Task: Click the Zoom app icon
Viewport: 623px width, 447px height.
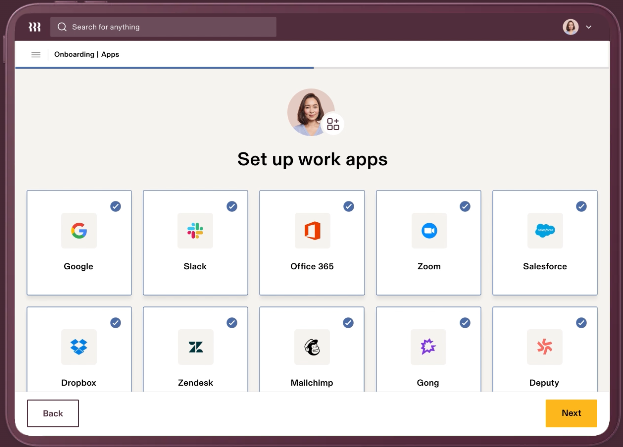Action: [429, 230]
